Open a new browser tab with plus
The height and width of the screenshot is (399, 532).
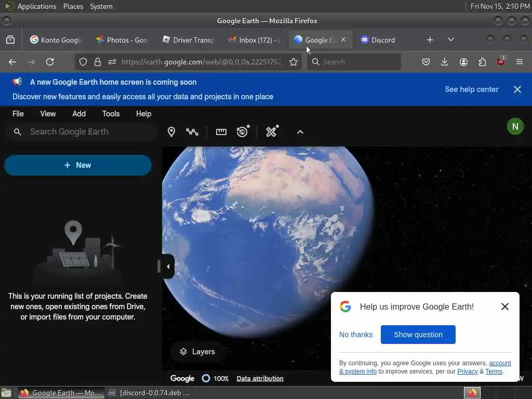click(x=430, y=40)
